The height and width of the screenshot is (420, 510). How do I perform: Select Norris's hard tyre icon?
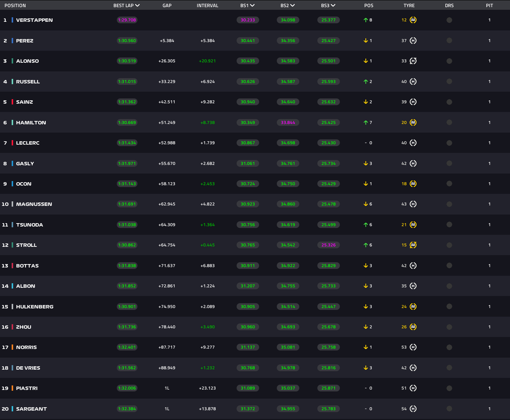point(413,347)
